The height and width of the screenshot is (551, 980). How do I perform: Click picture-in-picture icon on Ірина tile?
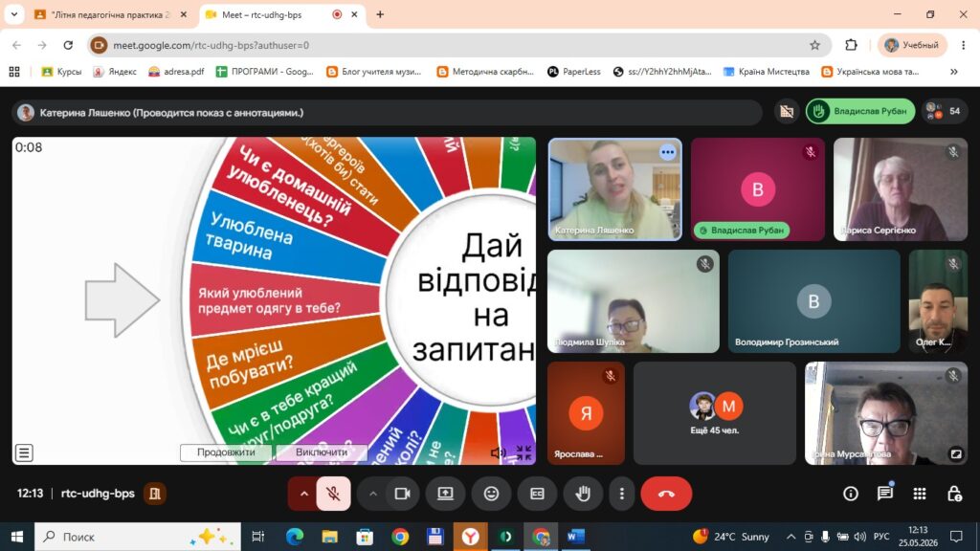point(956,454)
